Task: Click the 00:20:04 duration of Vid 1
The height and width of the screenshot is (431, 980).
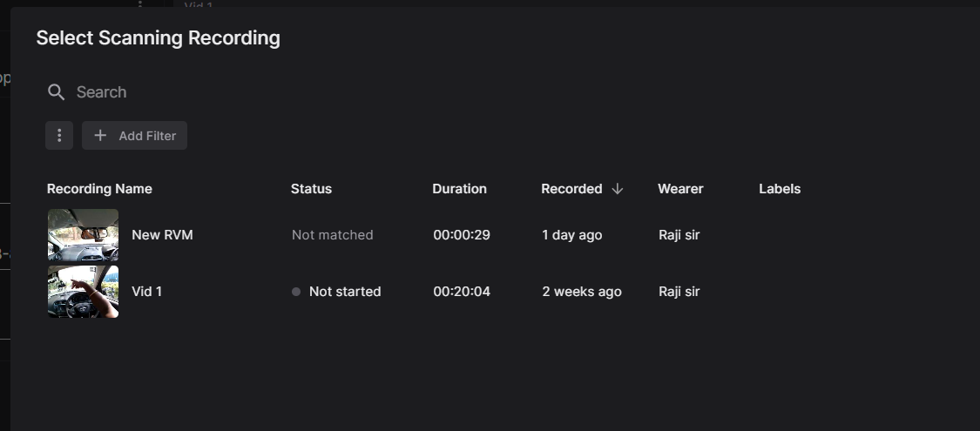Action: point(462,292)
